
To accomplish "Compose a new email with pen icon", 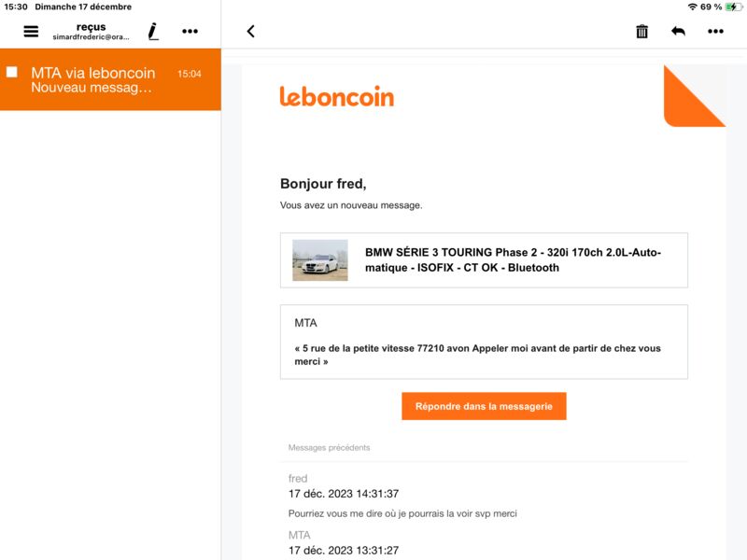I will pos(153,32).
